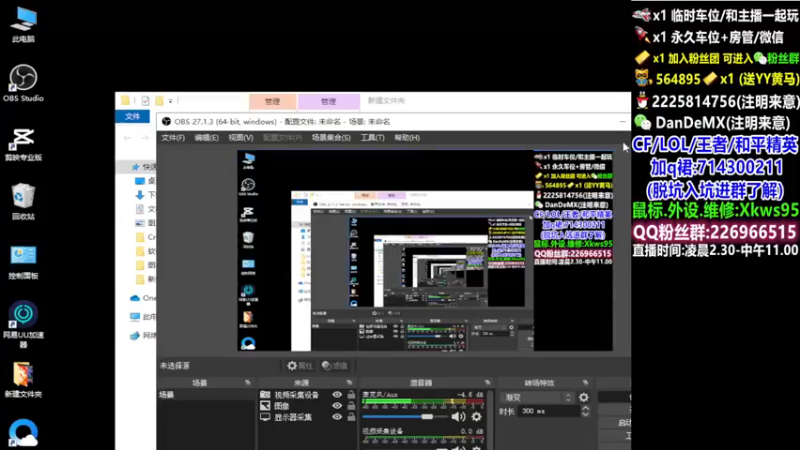800x450 pixels.
Task: Open the Explorer quick-access toolbar dropdown arrow
Action: (x=170, y=101)
